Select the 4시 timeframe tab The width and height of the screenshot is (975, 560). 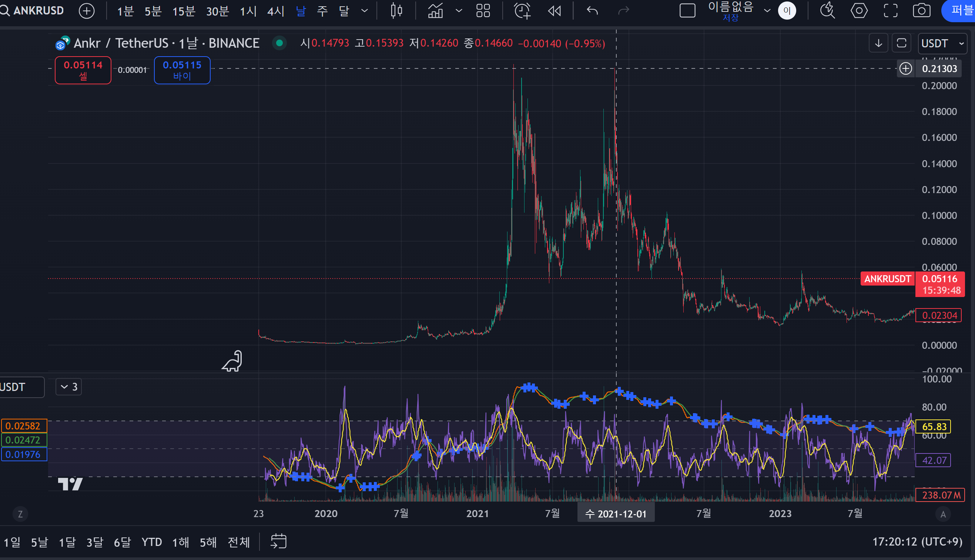[x=276, y=11]
